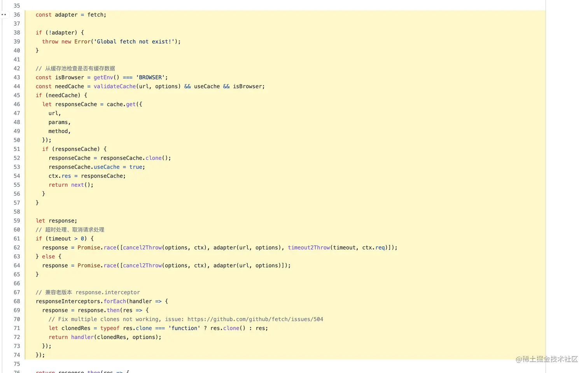Select line number 72 in the gutter
The image size is (588, 373).
[x=17, y=337]
